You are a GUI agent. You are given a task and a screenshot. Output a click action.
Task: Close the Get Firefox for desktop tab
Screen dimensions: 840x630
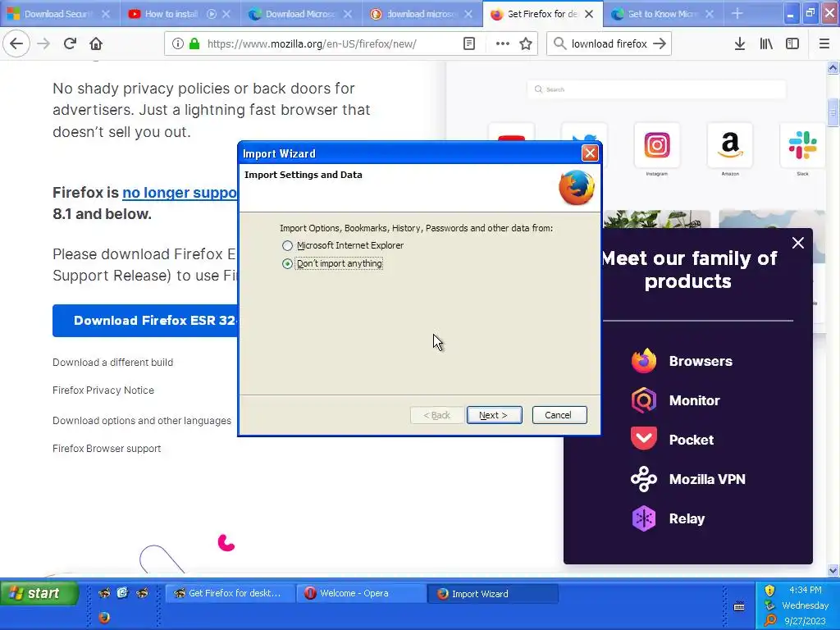click(x=589, y=14)
